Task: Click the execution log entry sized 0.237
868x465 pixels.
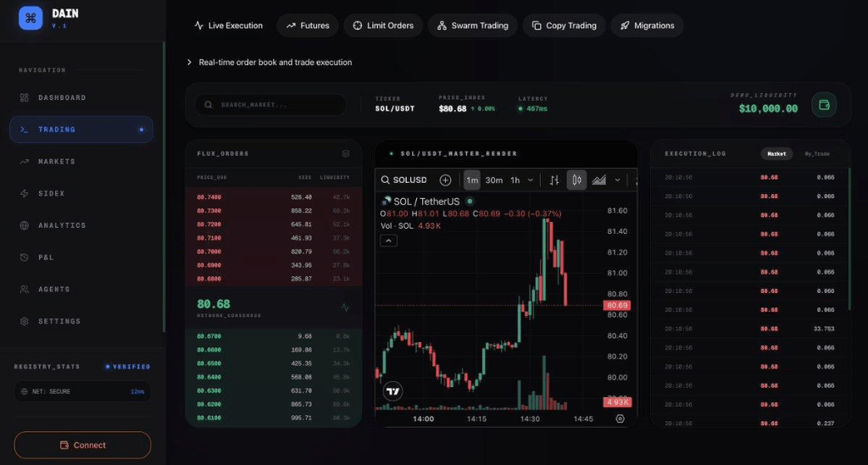Action: point(749,423)
